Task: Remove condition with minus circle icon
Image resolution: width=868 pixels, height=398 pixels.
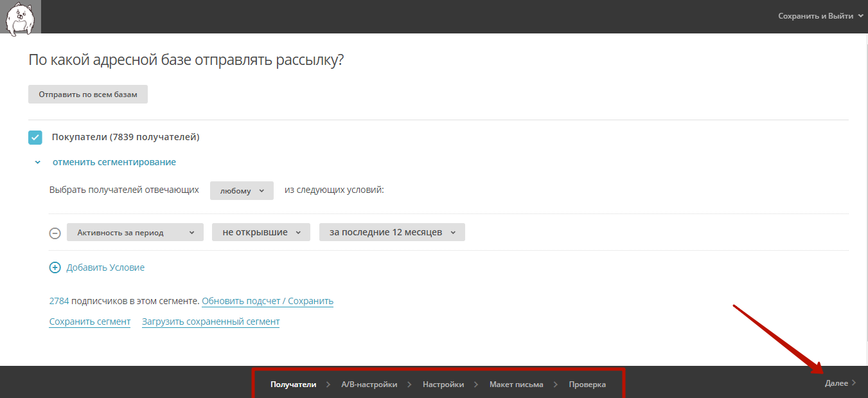Action: click(x=55, y=233)
